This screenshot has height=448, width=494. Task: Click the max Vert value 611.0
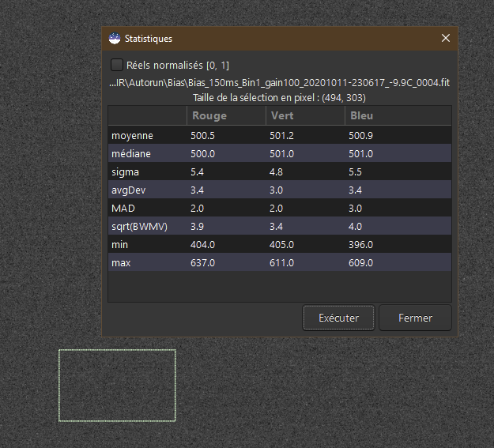[x=281, y=263]
